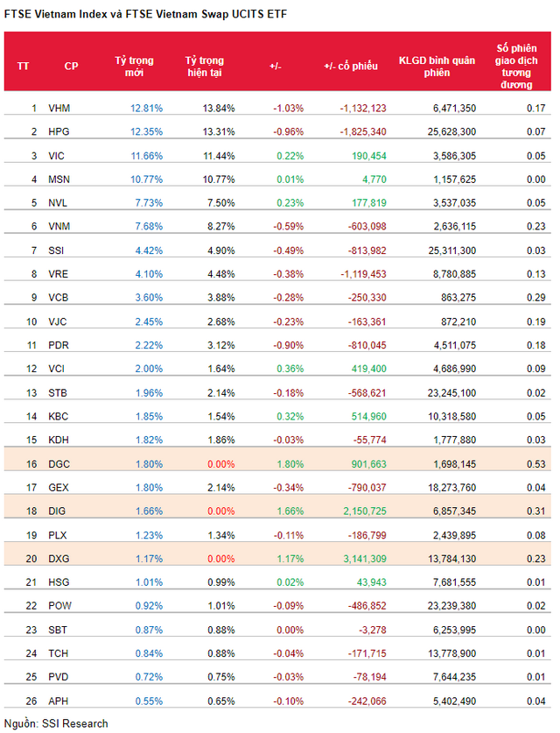
Task: Select VCB equivalent sessions value 0.29
Action: point(536,298)
